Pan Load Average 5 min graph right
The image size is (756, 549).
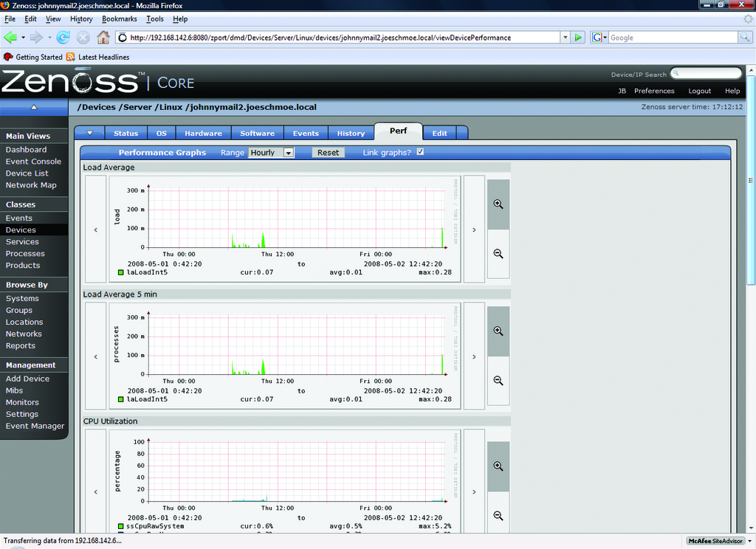point(474,356)
